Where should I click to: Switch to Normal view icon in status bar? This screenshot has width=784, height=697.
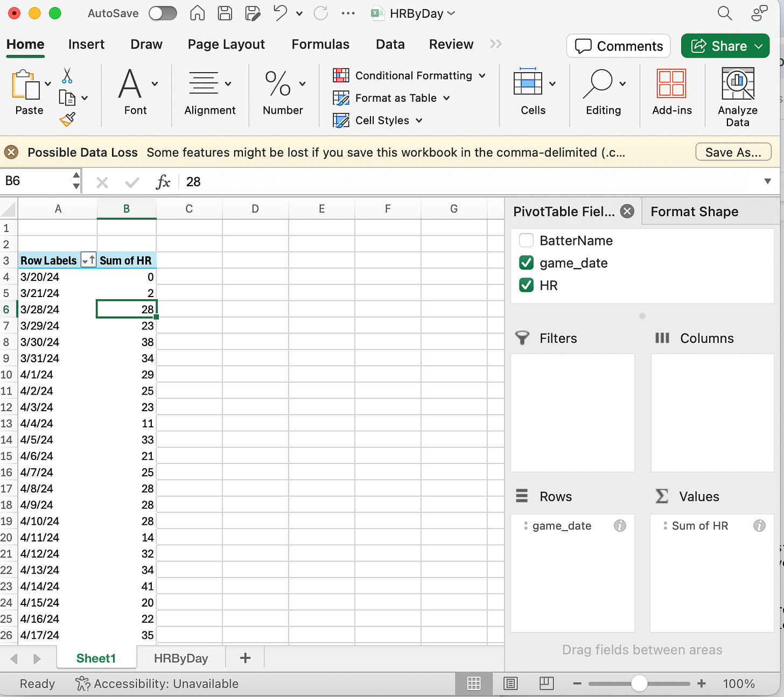tap(474, 684)
